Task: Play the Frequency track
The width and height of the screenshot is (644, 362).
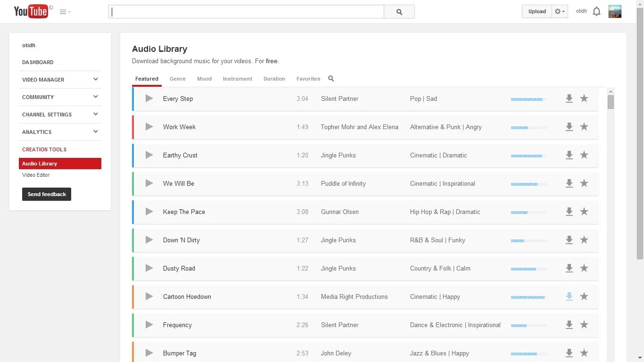Action: 149,324
